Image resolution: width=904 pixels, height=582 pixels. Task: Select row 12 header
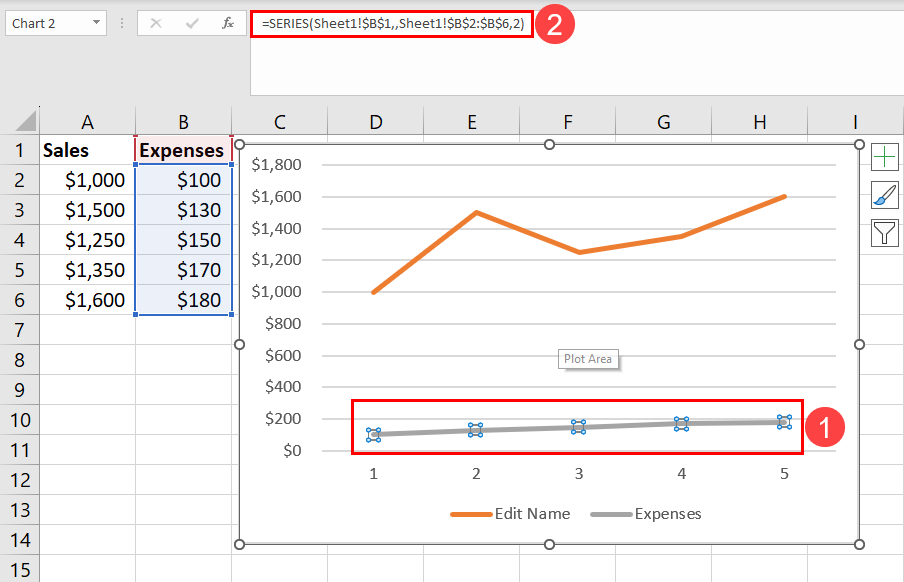(x=19, y=480)
